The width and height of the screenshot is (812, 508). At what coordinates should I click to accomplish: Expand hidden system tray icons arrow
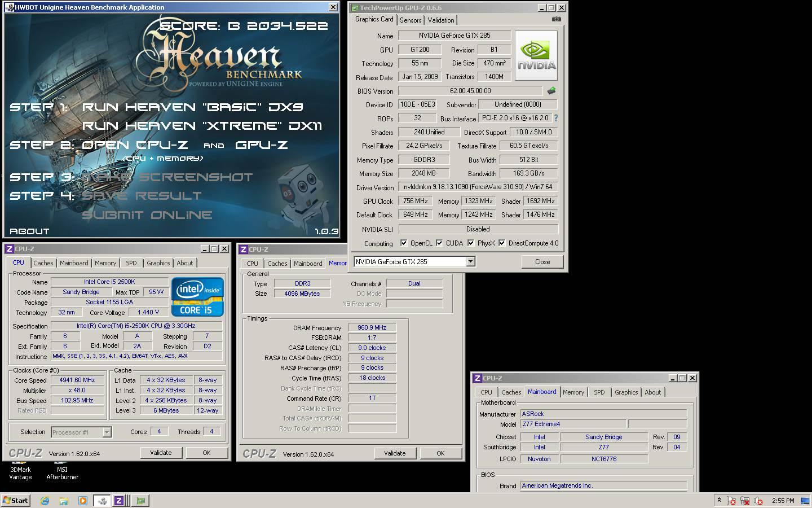(719, 500)
